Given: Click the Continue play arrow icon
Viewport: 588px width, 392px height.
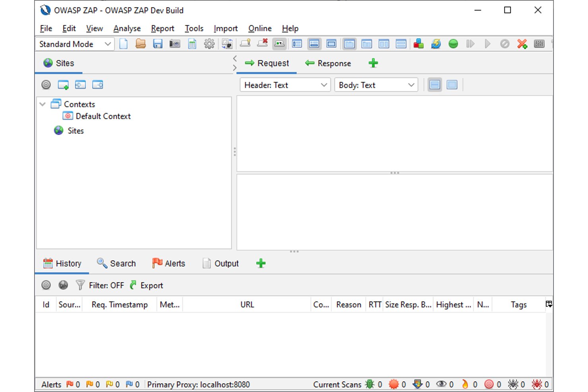Looking at the screenshot, I should point(487,44).
